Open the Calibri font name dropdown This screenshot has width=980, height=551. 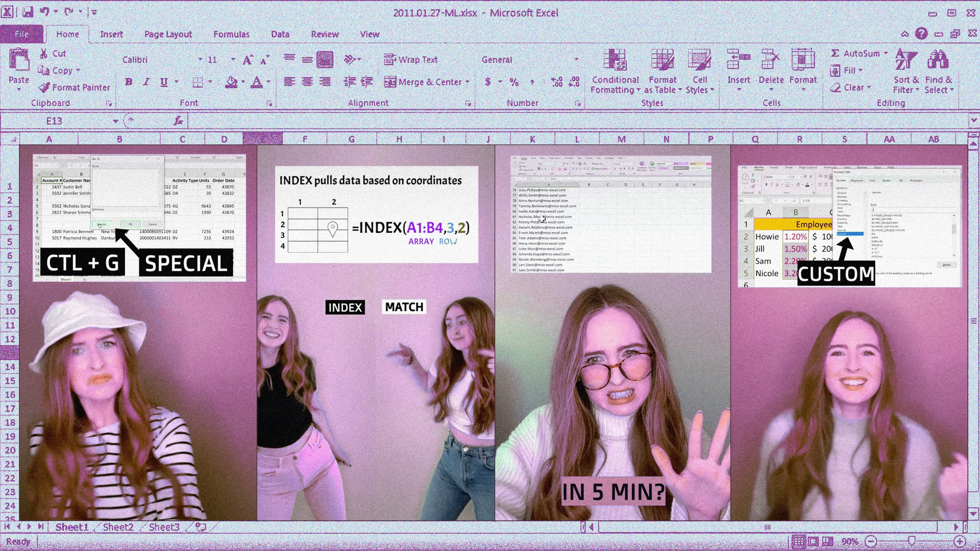point(200,59)
